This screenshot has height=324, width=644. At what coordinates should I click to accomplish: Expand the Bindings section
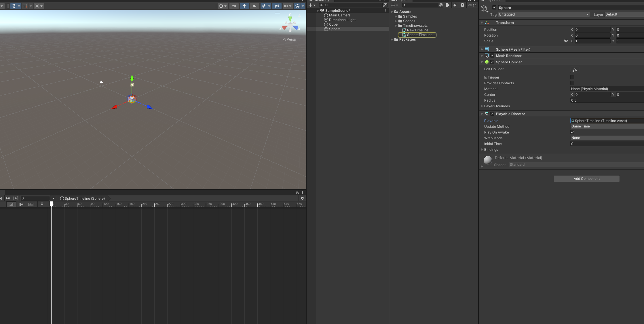[x=482, y=150]
